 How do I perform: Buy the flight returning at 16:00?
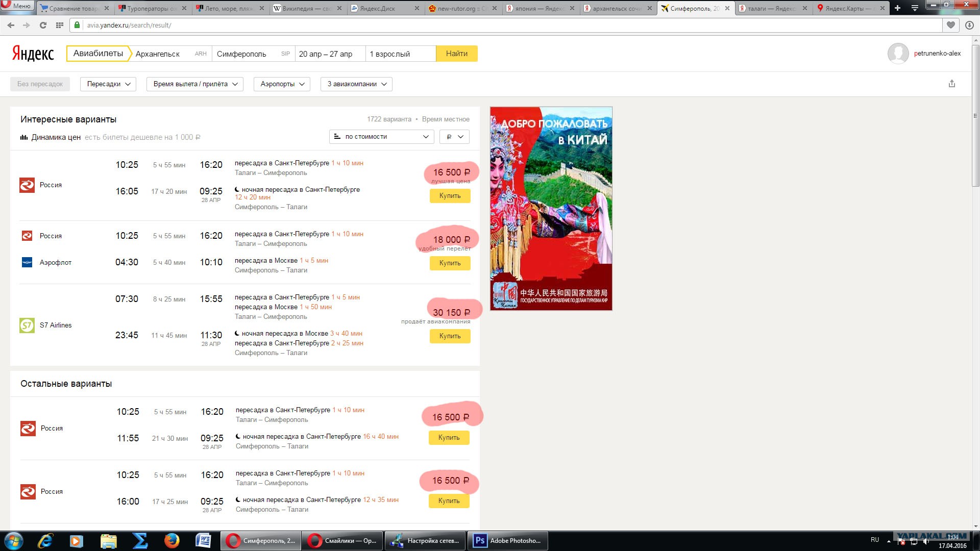pos(449,500)
